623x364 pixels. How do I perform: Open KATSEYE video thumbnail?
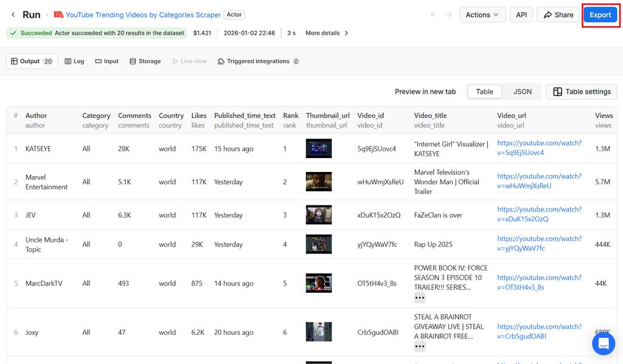[319, 148]
